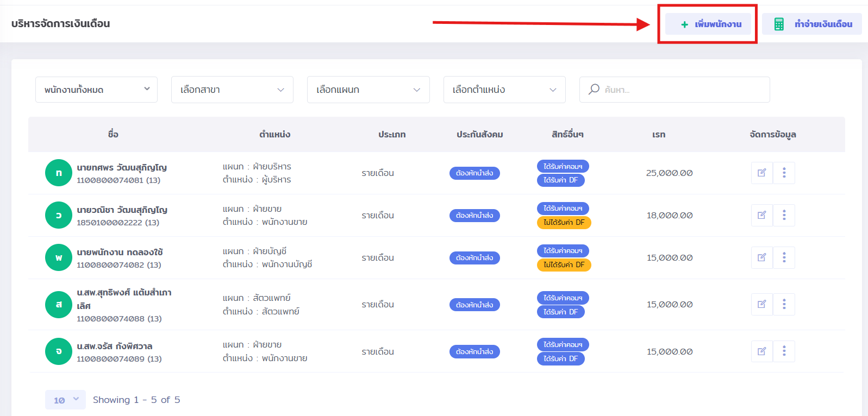
Task: Click the เพิ่มพนักงาน add employee button
Action: tap(708, 24)
